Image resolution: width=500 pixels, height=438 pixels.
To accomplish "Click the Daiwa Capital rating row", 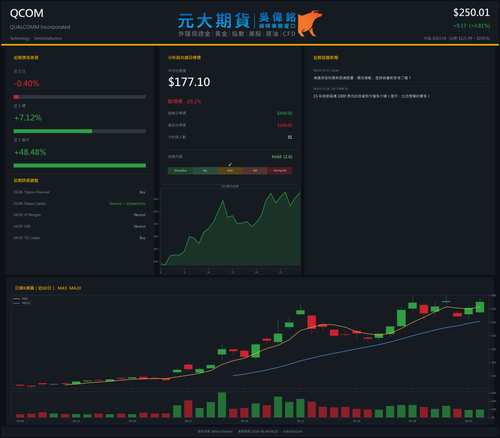I will click(x=80, y=203).
